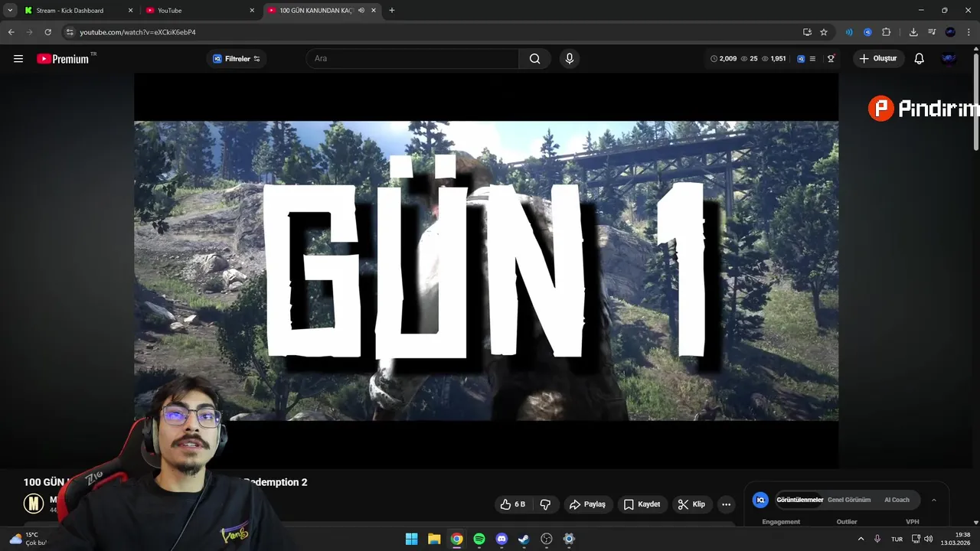Open Spotify from the taskbar

tap(479, 539)
